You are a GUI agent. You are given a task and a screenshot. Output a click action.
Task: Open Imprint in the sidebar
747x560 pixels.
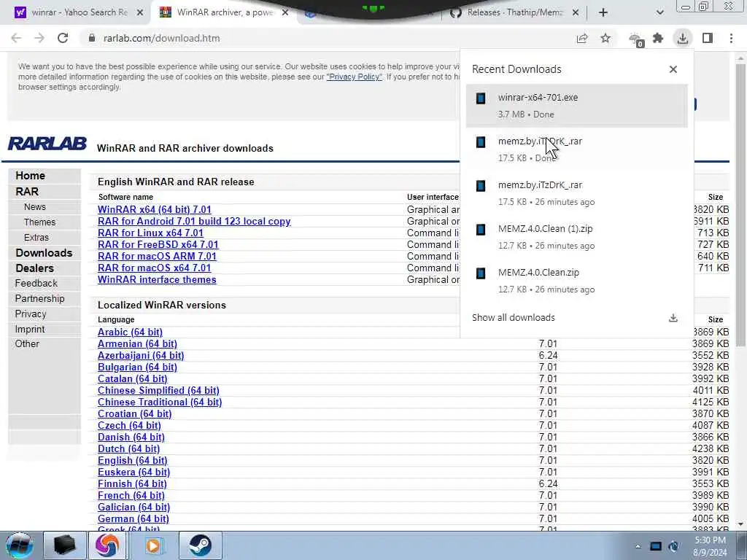click(29, 329)
